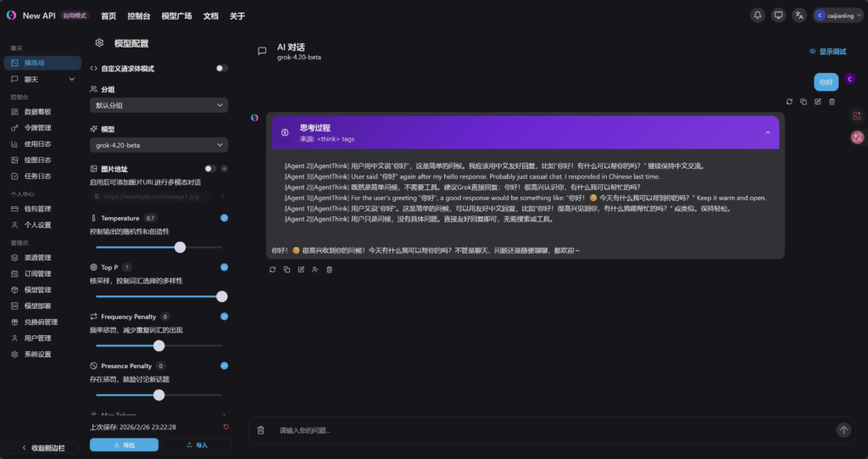Click the theme display monitor icon

tap(778, 15)
